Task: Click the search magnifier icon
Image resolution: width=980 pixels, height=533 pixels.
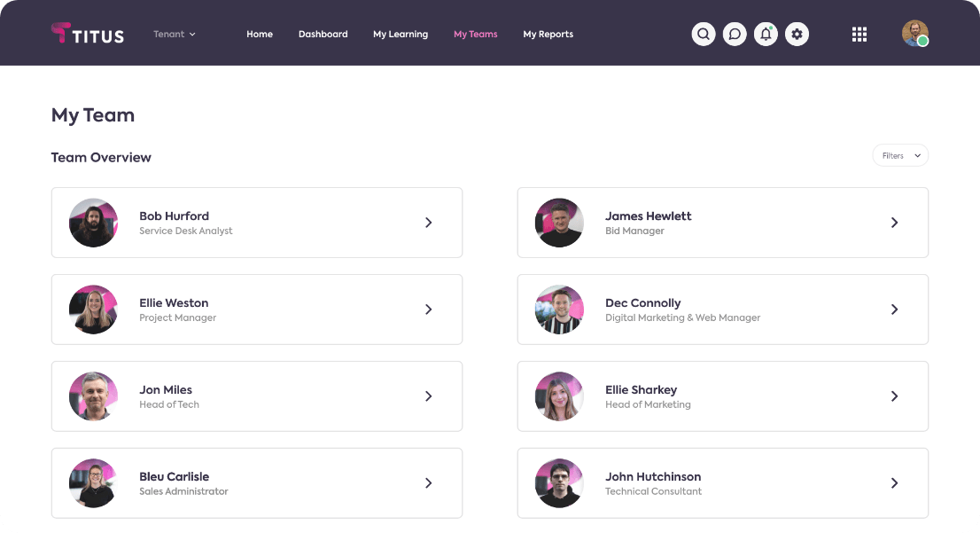Action: (704, 35)
